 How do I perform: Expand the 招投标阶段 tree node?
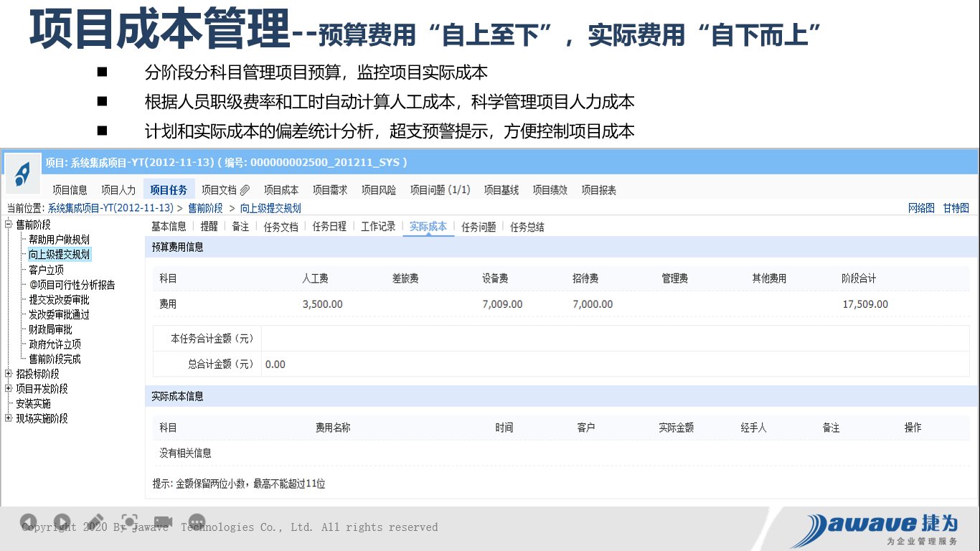tap(9, 374)
